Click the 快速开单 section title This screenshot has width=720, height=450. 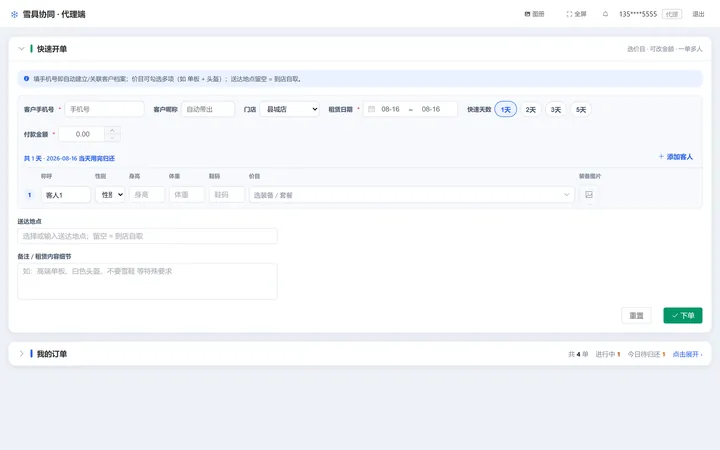[52, 49]
